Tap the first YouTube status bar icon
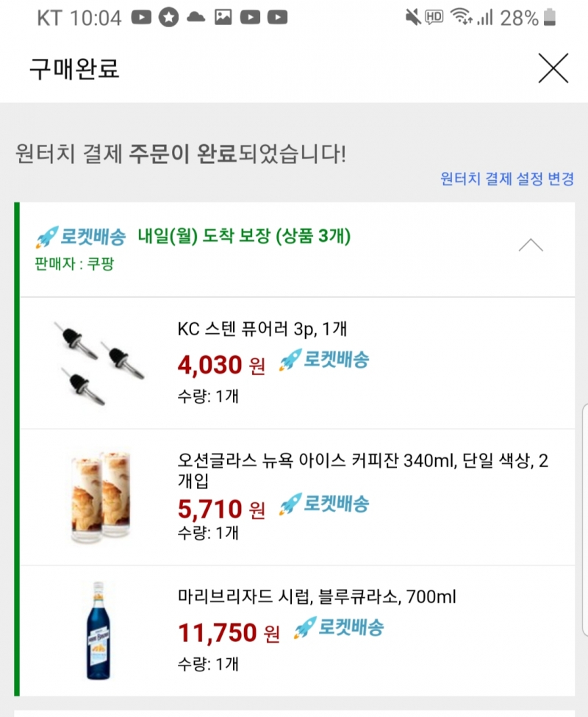 click(142, 18)
